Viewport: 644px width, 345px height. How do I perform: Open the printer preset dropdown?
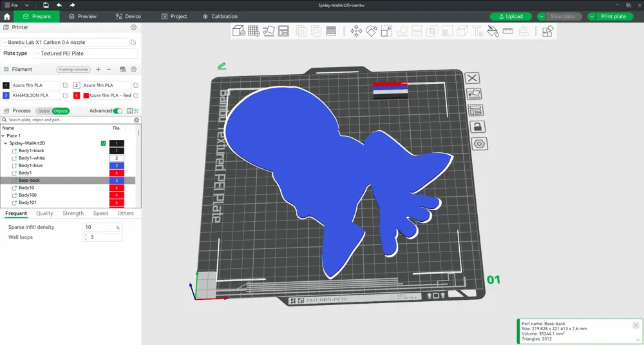pos(65,43)
